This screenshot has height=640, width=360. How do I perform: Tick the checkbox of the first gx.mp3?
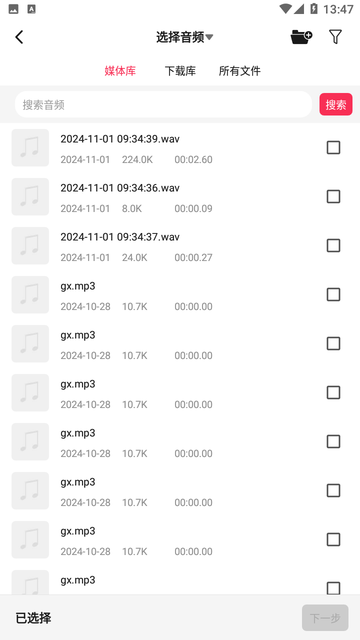[333, 294]
